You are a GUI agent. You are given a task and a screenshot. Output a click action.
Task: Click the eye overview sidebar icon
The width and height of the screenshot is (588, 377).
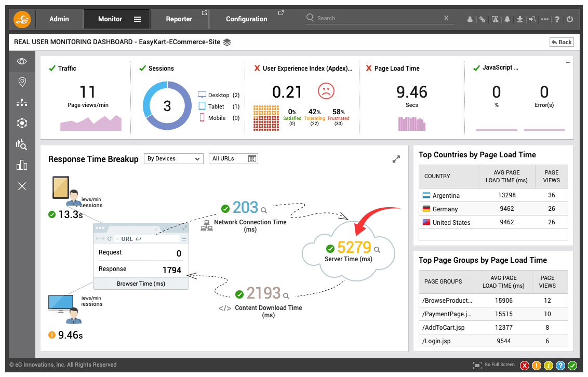point(22,61)
